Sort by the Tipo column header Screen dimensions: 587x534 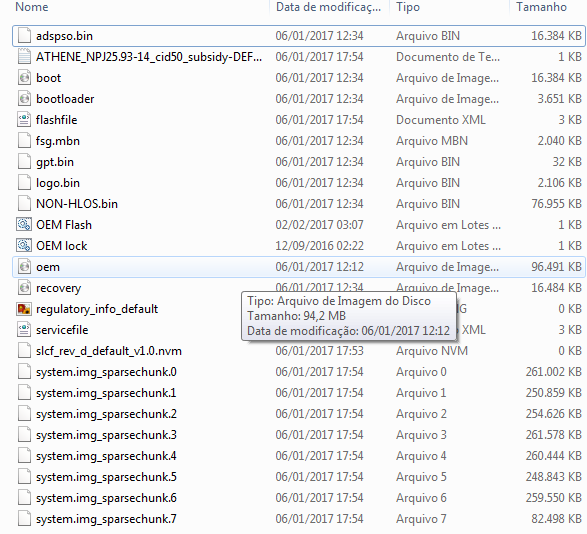tap(408, 7)
